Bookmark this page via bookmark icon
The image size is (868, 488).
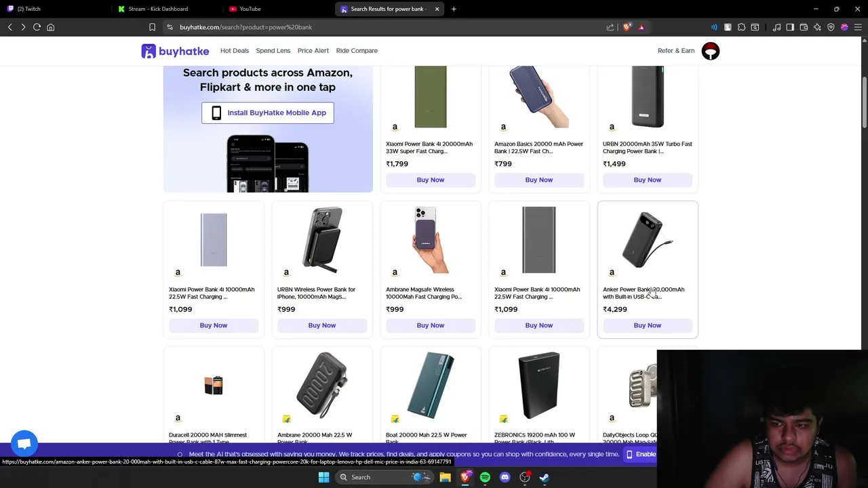click(152, 27)
